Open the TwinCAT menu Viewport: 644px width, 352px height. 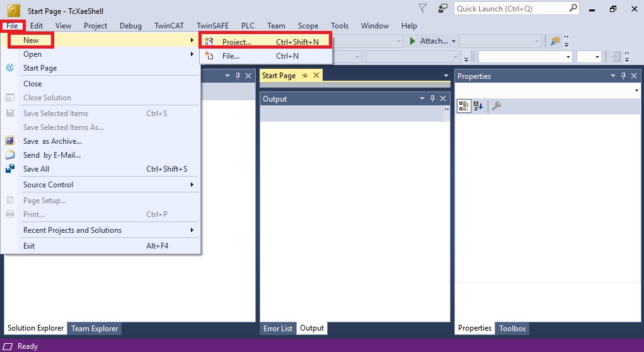tap(169, 25)
